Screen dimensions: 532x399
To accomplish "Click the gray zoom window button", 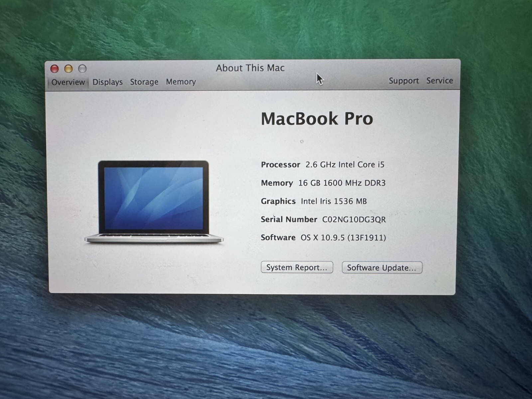I will coord(82,69).
